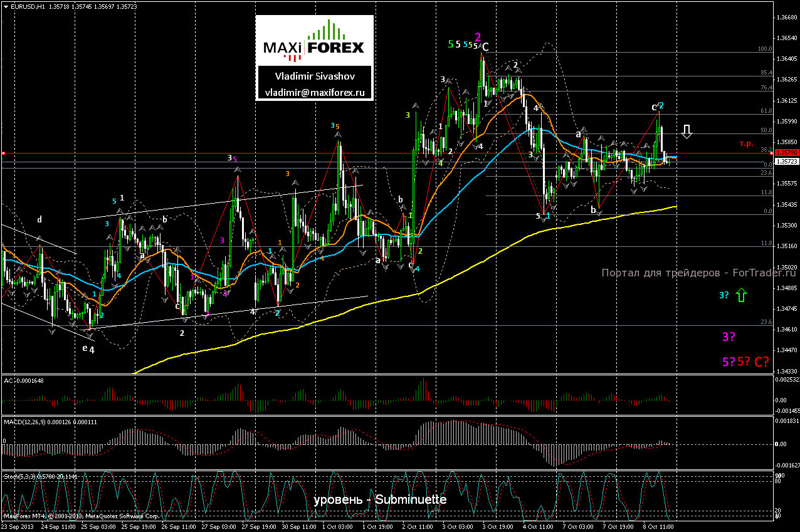The width and height of the screenshot is (800, 532).
Task: Click the ForTrader.ru portal watermark
Action: click(698, 273)
